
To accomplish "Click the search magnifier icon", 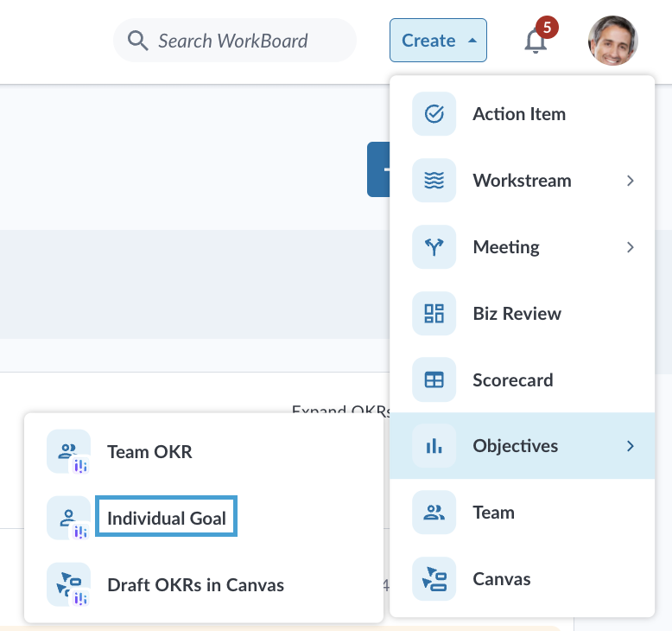I will (137, 41).
